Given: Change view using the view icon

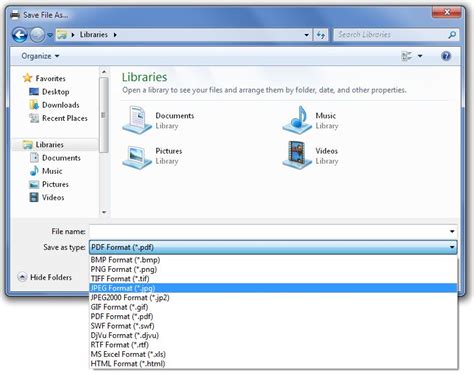Looking at the screenshot, I should click(407, 56).
